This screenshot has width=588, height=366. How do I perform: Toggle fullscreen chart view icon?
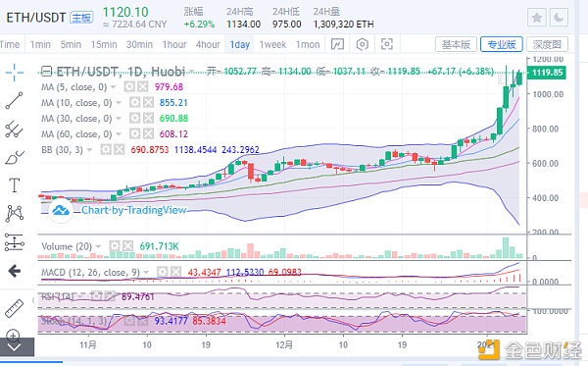coord(387,44)
